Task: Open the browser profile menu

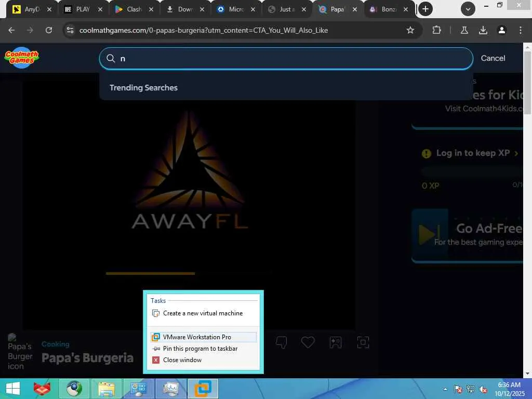Action: pos(501,30)
